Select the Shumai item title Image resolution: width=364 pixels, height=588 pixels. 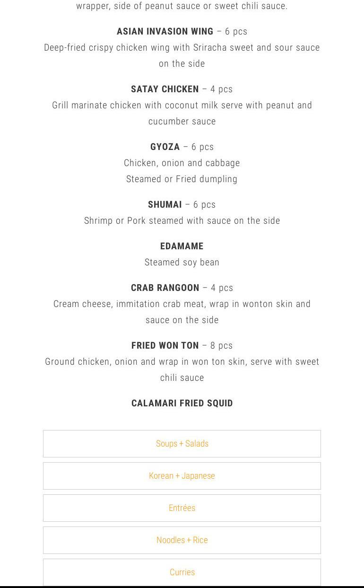point(165,205)
